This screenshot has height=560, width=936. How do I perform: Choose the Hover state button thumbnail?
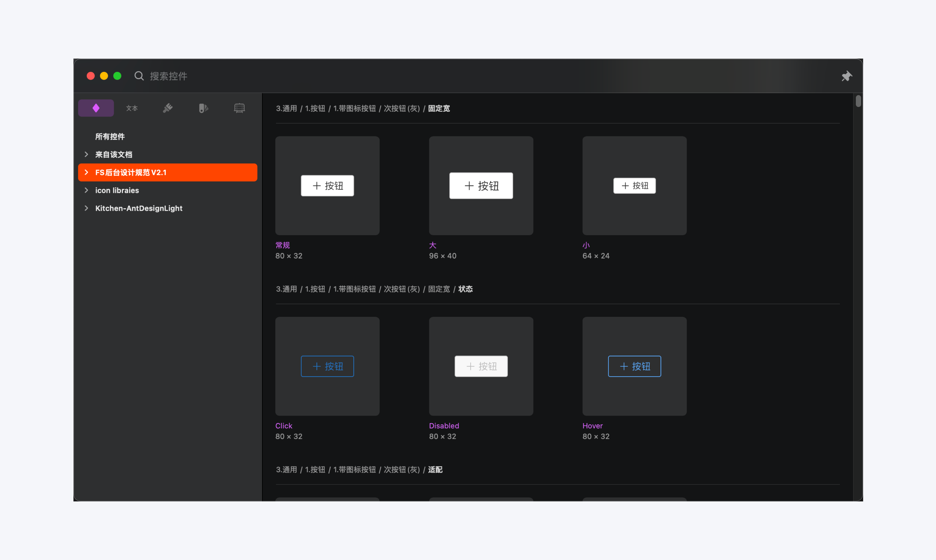coord(634,366)
